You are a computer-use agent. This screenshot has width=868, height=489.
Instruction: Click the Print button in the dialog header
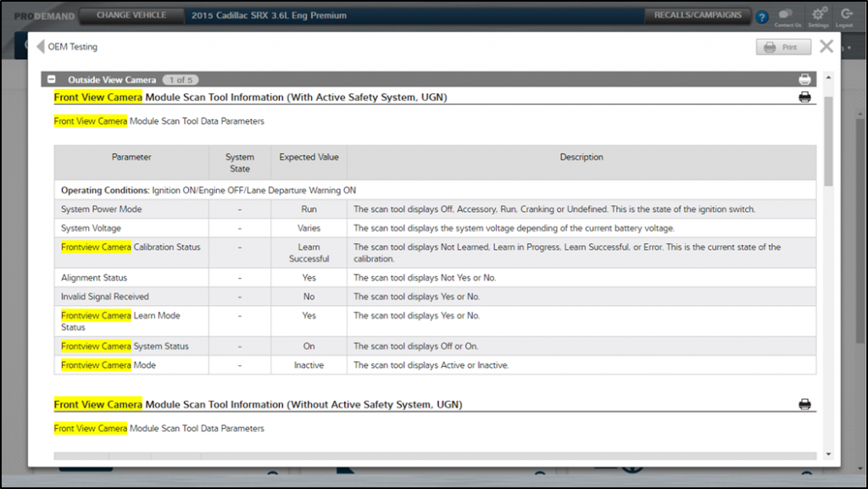tap(782, 47)
